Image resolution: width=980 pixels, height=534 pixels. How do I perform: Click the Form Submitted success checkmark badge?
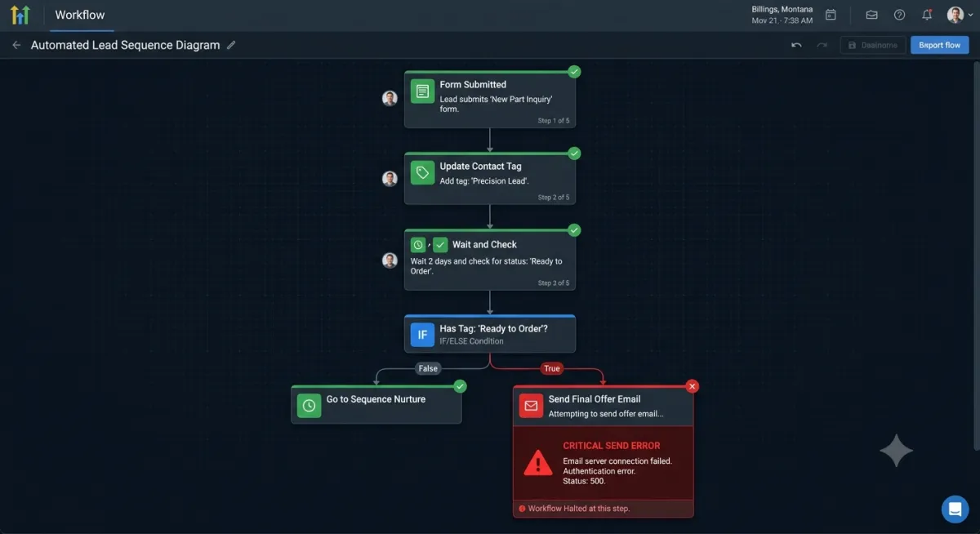click(574, 72)
